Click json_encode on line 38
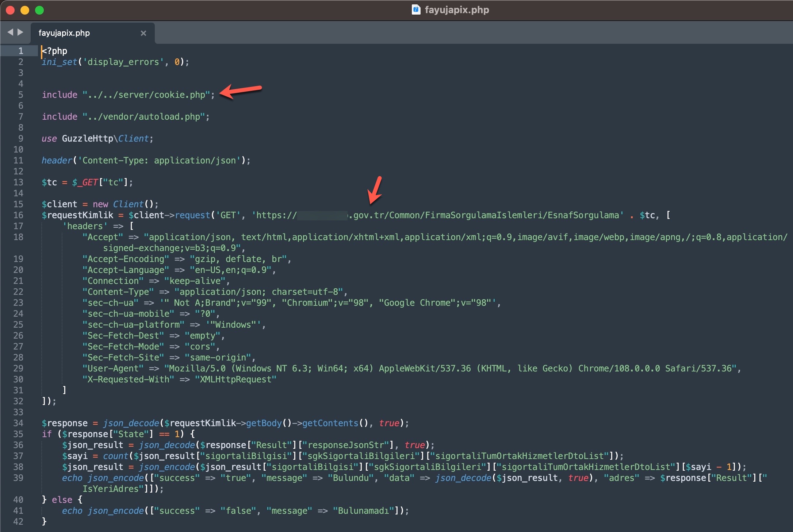Screen dimensions: 793x532 [x=167, y=467]
